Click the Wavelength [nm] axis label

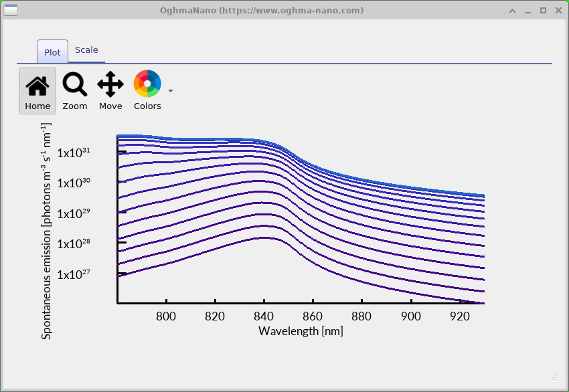click(301, 330)
